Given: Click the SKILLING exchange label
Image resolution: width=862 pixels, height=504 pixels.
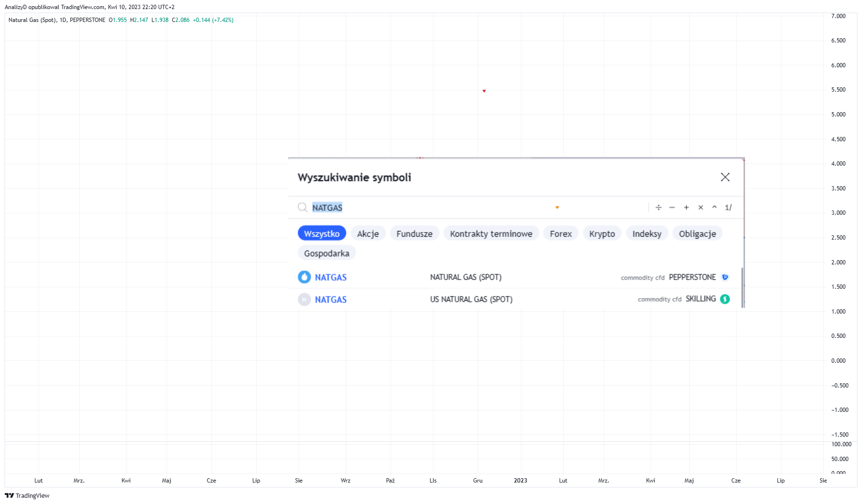Looking at the screenshot, I should (x=701, y=299).
